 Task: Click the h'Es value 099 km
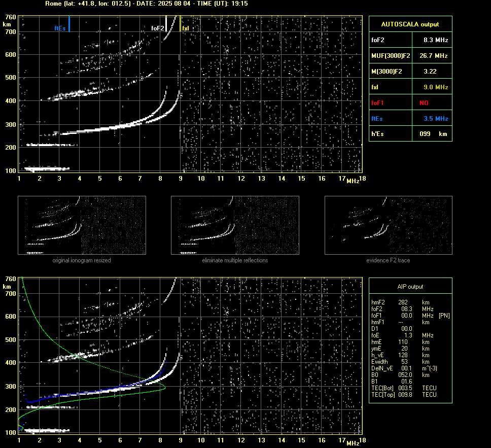[x=432, y=134]
